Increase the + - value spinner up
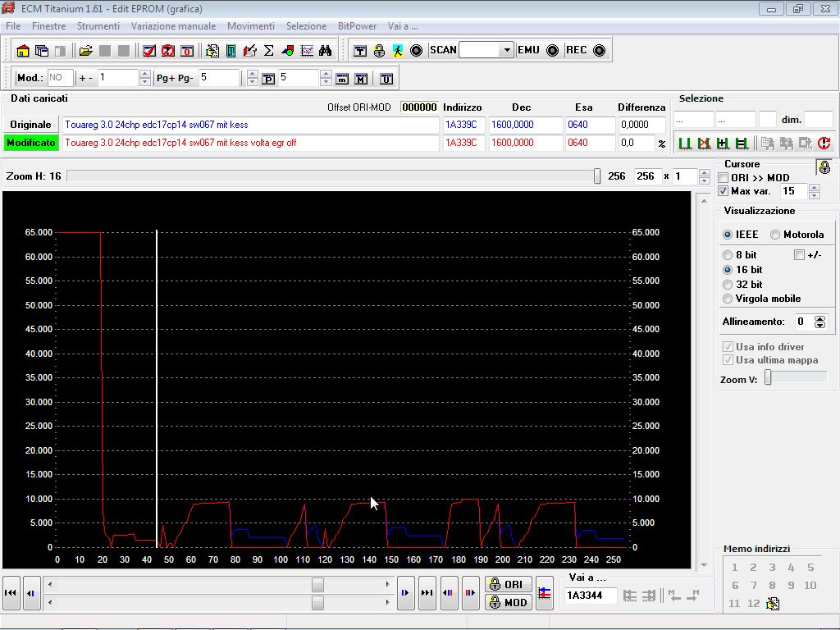 (x=144, y=74)
